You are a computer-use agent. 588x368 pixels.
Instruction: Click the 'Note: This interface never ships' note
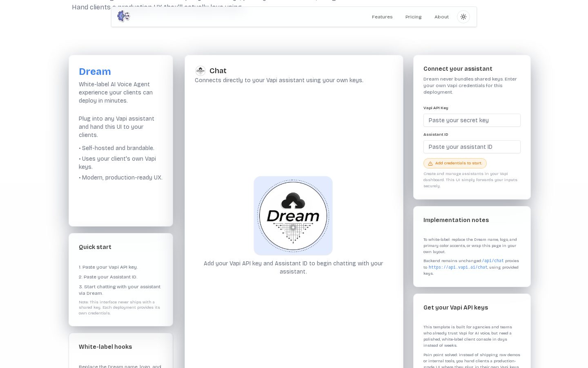coord(120,307)
